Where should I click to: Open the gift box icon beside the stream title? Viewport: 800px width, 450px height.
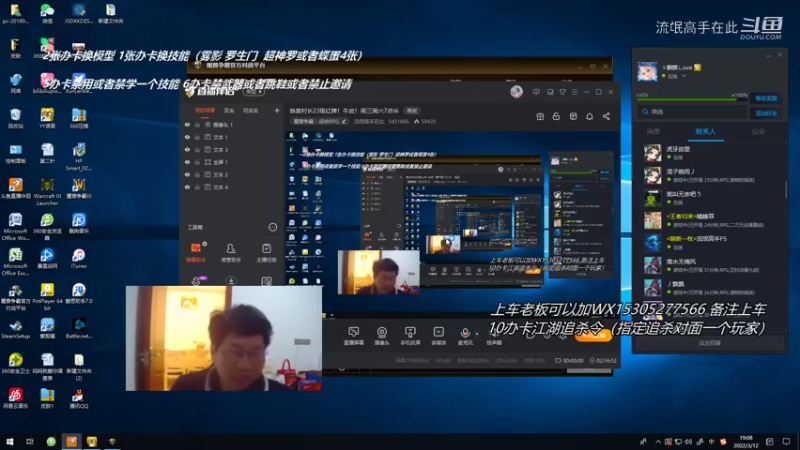tap(540, 116)
